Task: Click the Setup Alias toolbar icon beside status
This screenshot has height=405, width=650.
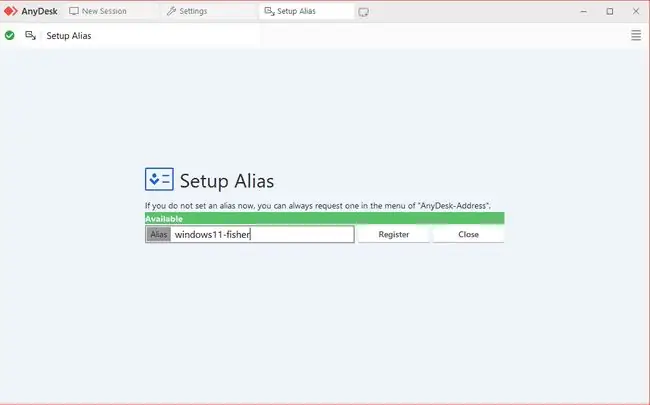Action: coord(31,36)
